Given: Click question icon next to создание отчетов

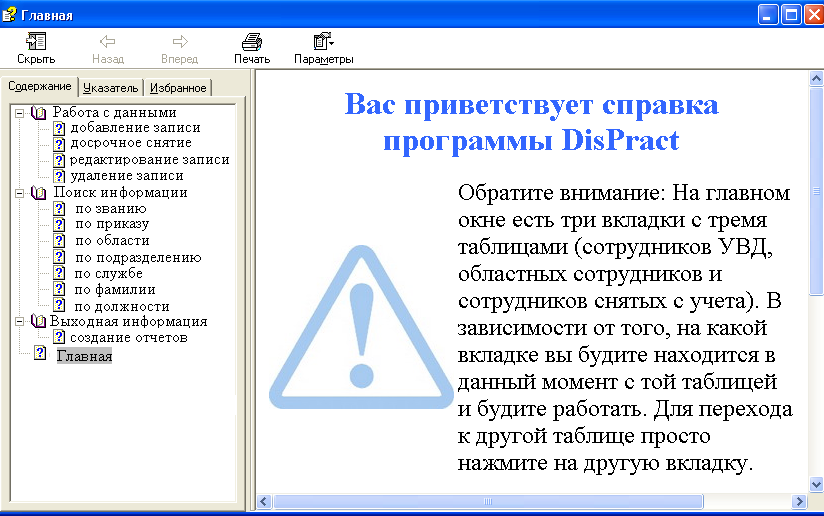Looking at the screenshot, I should tap(59, 337).
